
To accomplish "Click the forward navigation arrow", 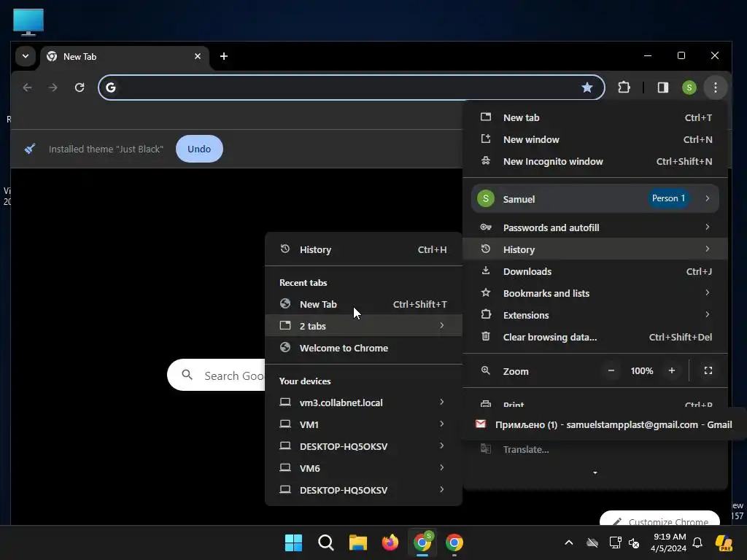I will pyautogui.click(x=53, y=87).
